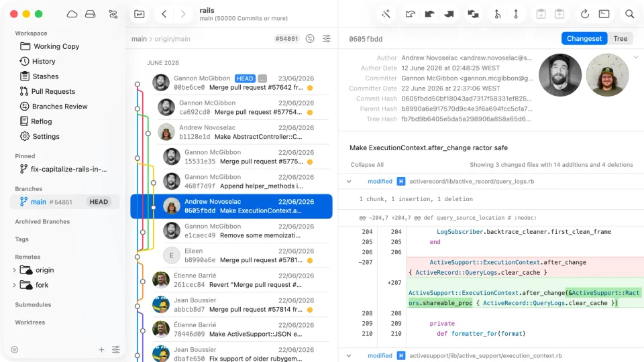The width and height of the screenshot is (644, 362).
Task: Open history filter sliders next to #54851
Action: [x=327, y=39]
